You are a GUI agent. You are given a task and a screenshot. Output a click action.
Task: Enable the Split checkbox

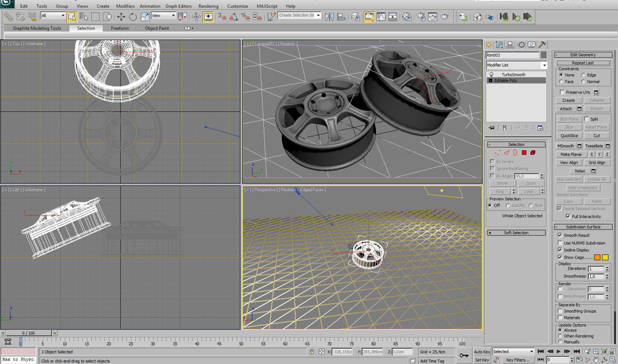pos(587,119)
